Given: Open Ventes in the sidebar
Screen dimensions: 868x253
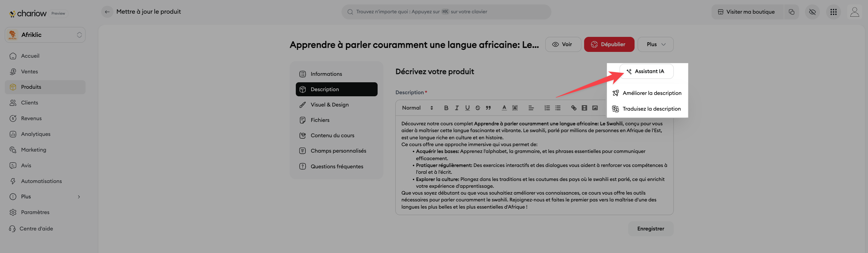Looking at the screenshot, I should (45, 72).
